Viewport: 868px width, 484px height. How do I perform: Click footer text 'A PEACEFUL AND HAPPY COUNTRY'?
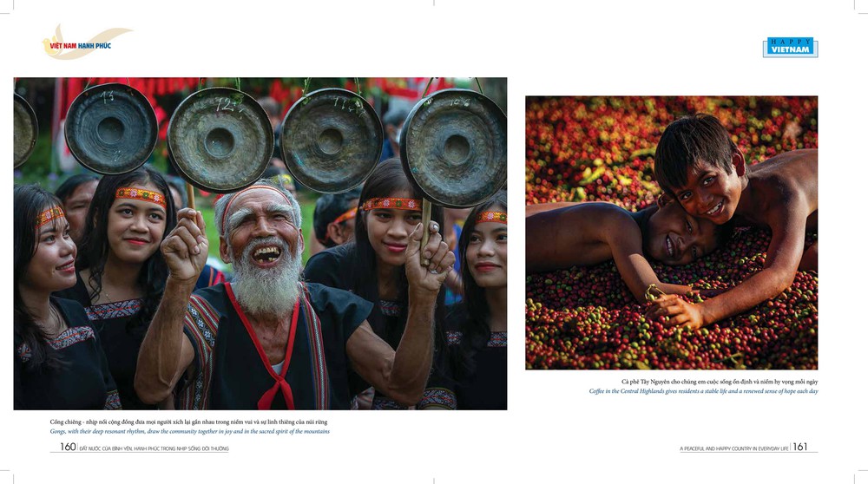point(734,448)
